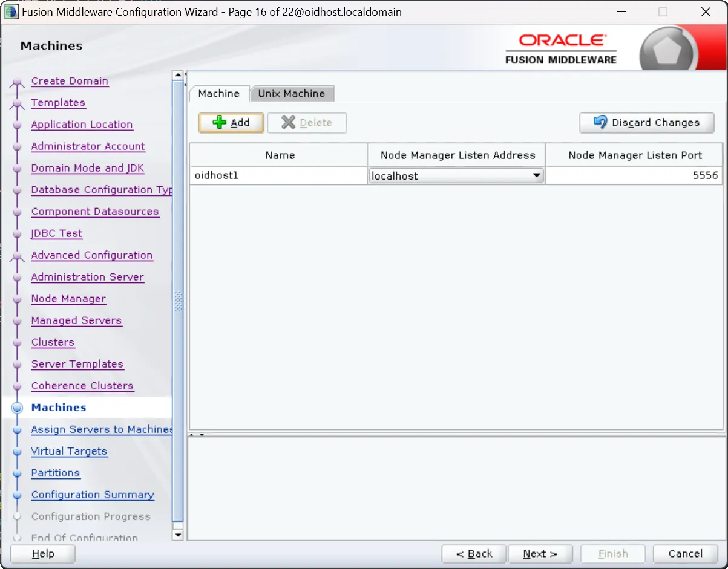
Task: Click the Node Manager Listen Address header
Action: [x=457, y=155]
